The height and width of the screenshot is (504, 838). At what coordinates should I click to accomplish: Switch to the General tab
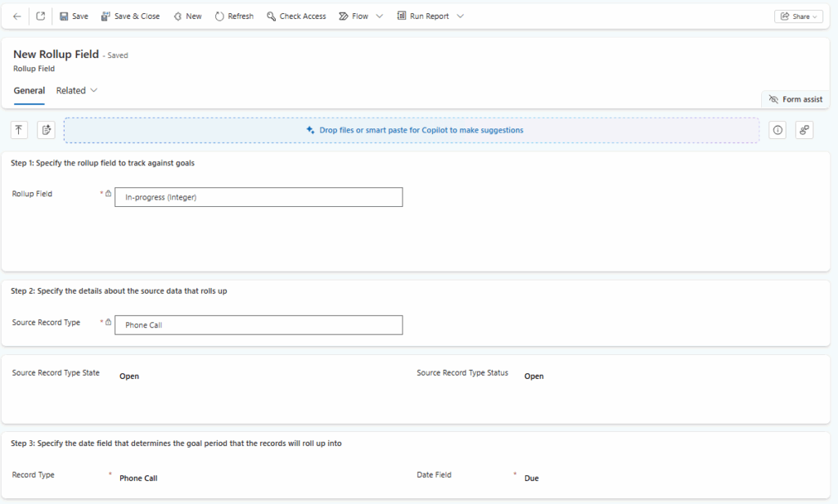(29, 91)
